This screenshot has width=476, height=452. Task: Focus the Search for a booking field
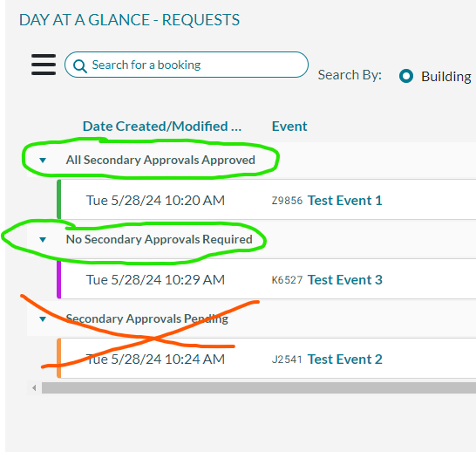pos(187,65)
